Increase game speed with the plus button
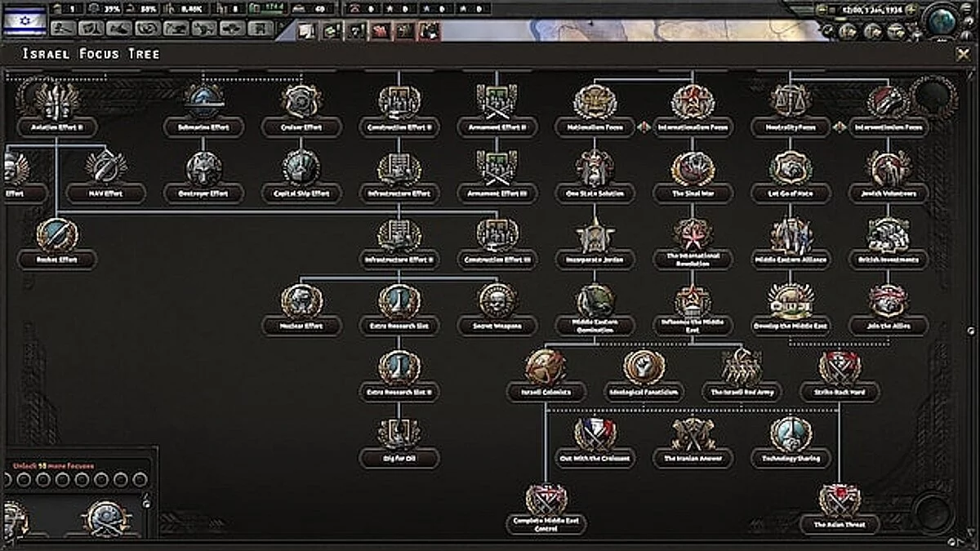This screenshot has width=980, height=551. tap(911, 9)
